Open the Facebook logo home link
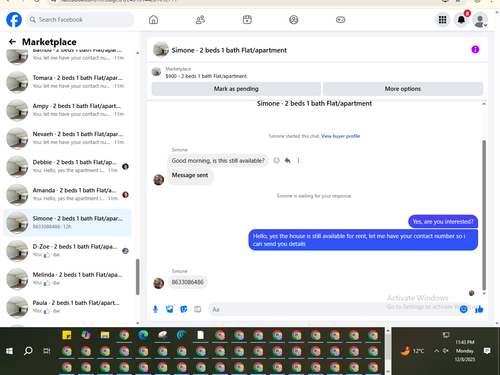Image resolution: width=500 pixels, height=375 pixels. pos(14,20)
